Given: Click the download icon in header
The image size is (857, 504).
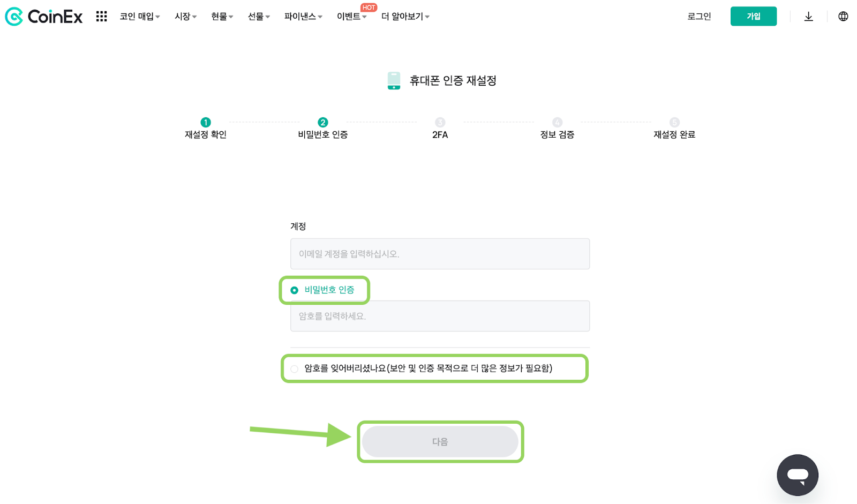Looking at the screenshot, I should tap(809, 17).
